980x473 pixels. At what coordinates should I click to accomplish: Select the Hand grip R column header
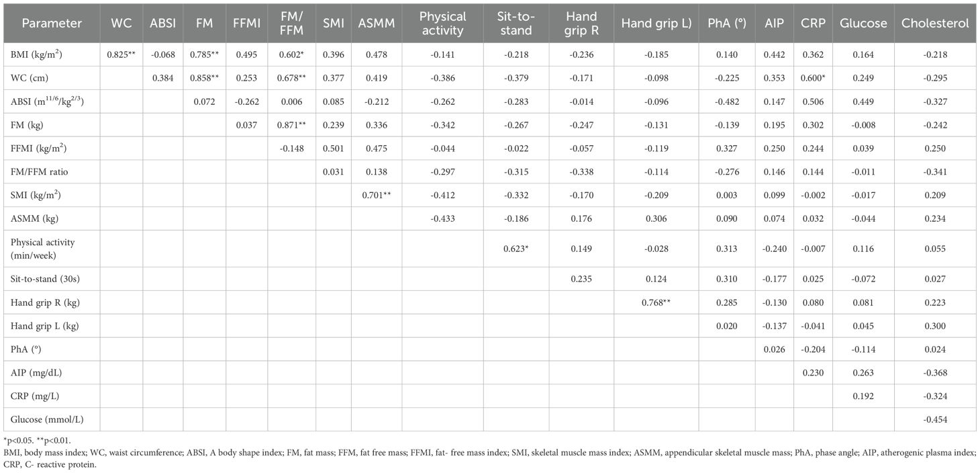tap(582, 23)
